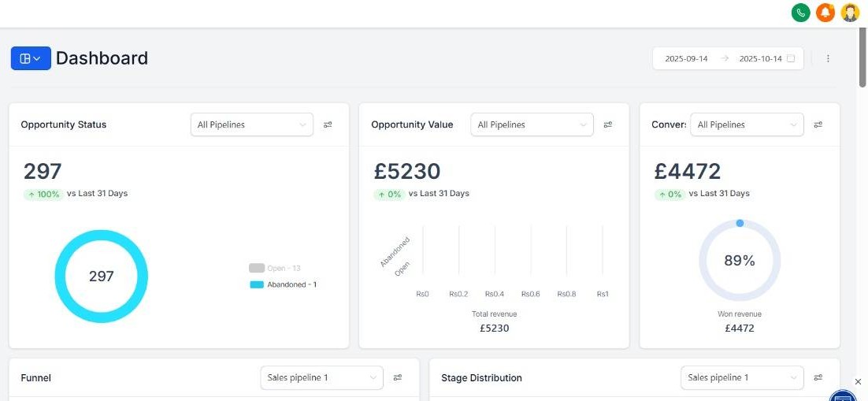The width and height of the screenshot is (868, 401).
Task: Click the Funnel card title
Action: point(36,377)
